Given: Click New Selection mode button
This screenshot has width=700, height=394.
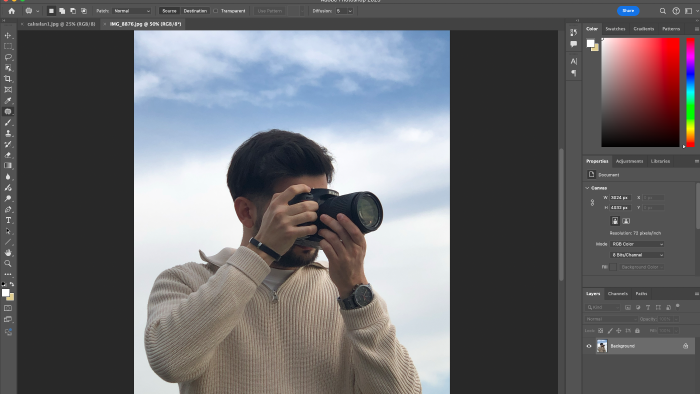Looking at the screenshot, I should click(x=51, y=11).
